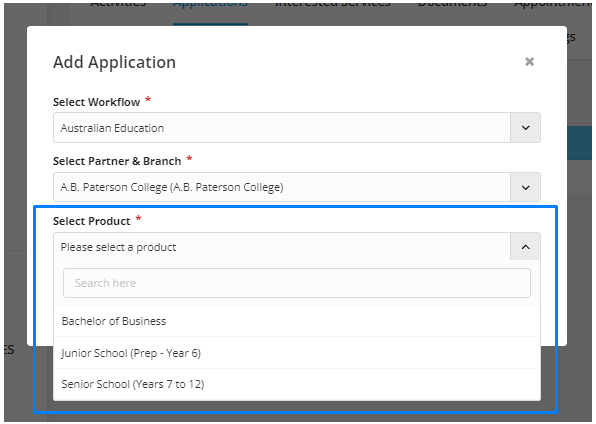Switch to the Applications tab
Viewport: 596px width, 424px height.
(210, 5)
